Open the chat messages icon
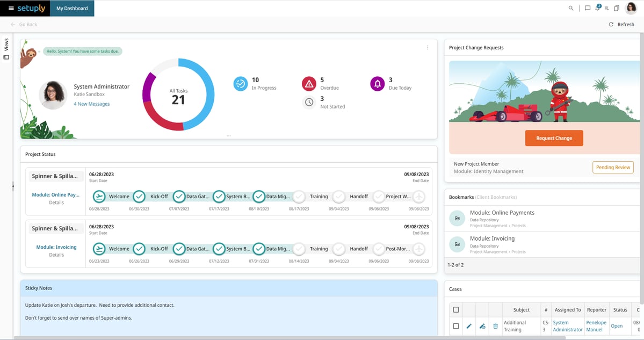The image size is (644, 340). coord(588,8)
